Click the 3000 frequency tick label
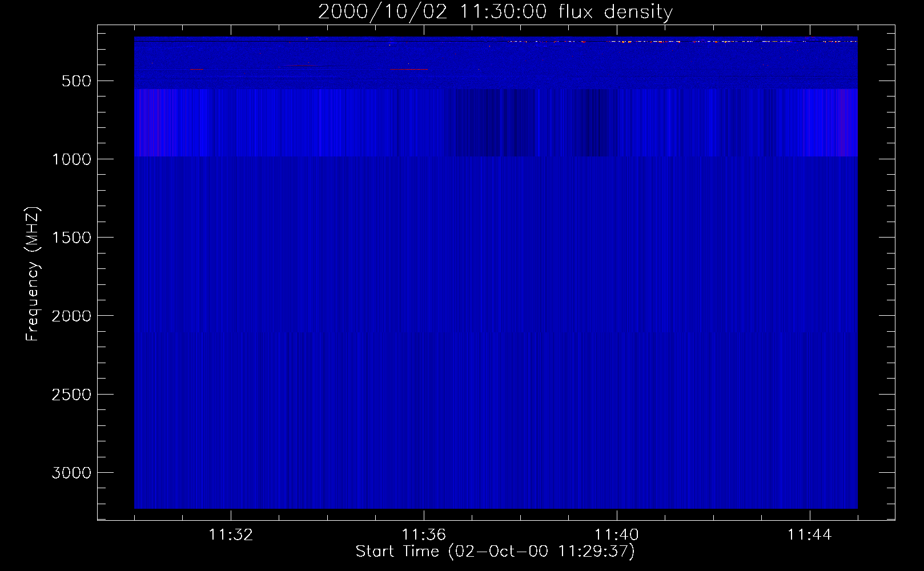Image resolution: width=924 pixels, height=571 pixels. point(71,473)
